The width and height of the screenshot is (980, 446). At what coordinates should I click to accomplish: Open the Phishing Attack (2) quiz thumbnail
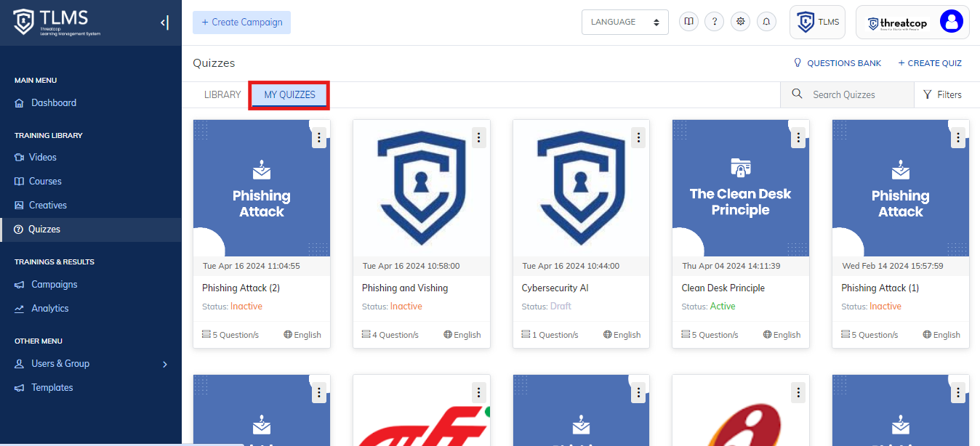[262, 188]
